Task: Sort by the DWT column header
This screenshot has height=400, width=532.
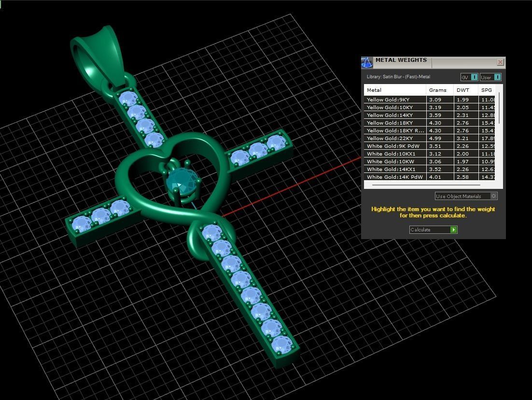Action: tap(466, 90)
